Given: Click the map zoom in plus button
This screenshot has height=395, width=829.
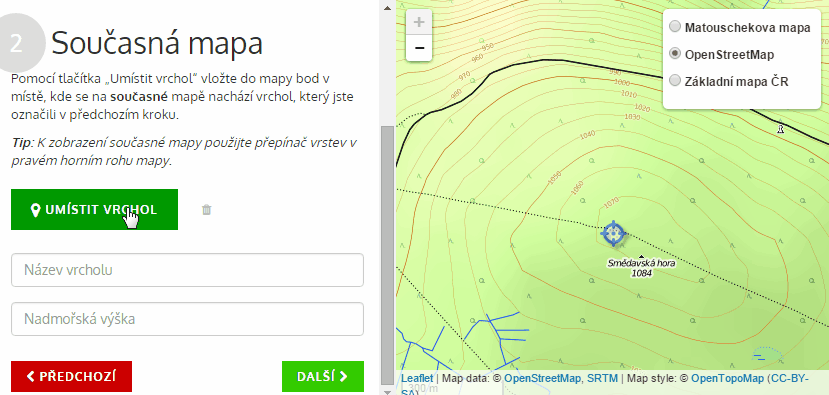Looking at the screenshot, I should 419,22.
